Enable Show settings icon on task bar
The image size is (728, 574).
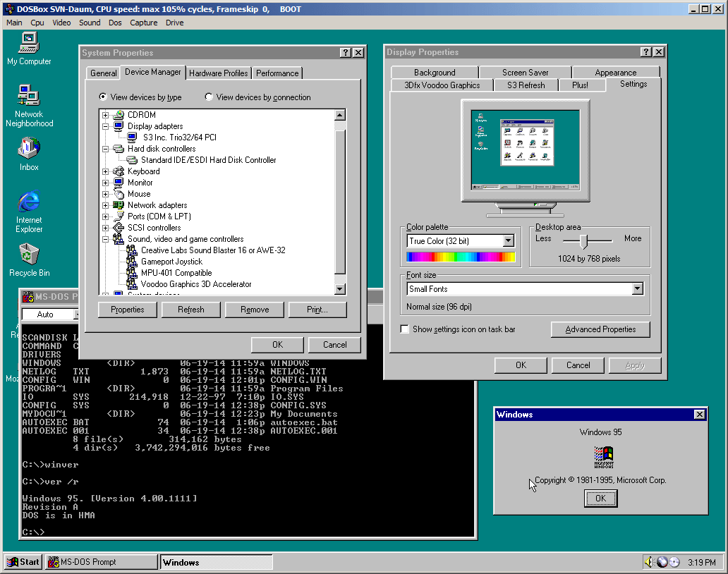click(405, 329)
